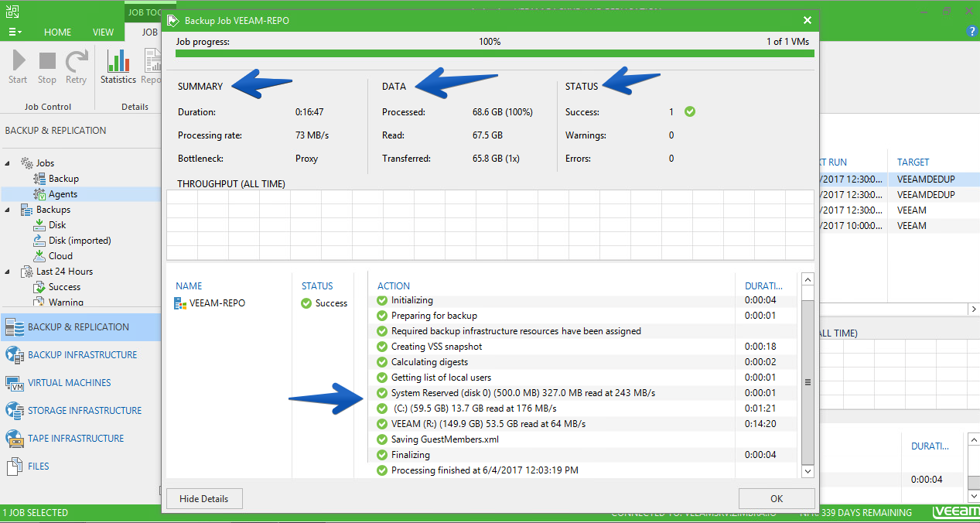Click the job progress bar

495,53
